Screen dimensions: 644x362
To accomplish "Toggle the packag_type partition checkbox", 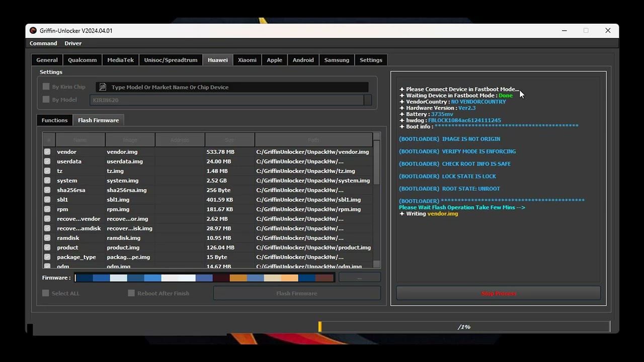I will pyautogui.click(x=47, y=257).
